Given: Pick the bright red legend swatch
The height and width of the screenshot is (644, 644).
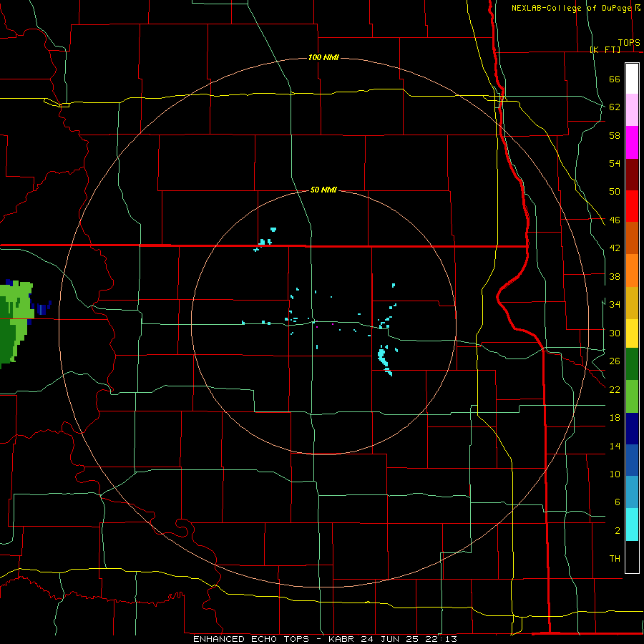Looking at the screenshot, I should click(632, 206).
